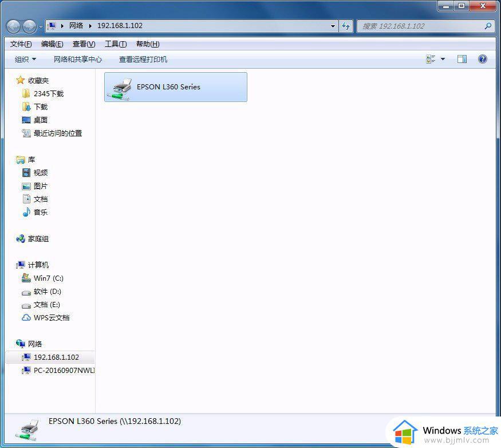Image resolution: width=501 pixels, height=448 pixels.
Task: Click the Back navigation arrow button
Action: click(13, 26)
